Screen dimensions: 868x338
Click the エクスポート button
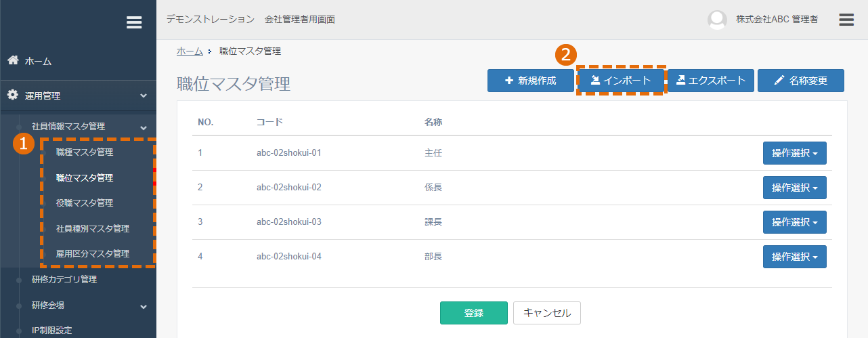coord(711,81)
